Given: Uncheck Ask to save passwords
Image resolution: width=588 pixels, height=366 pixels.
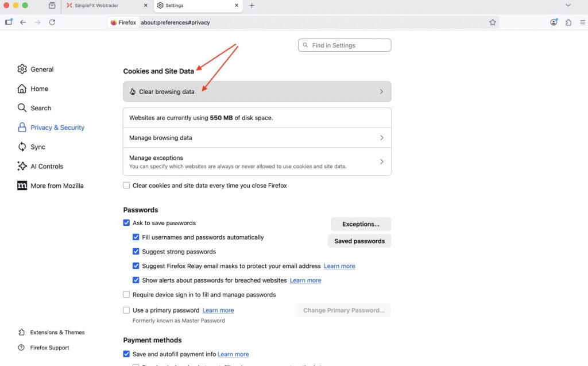Looking at the screenshot, I should [x=126, y=223].
